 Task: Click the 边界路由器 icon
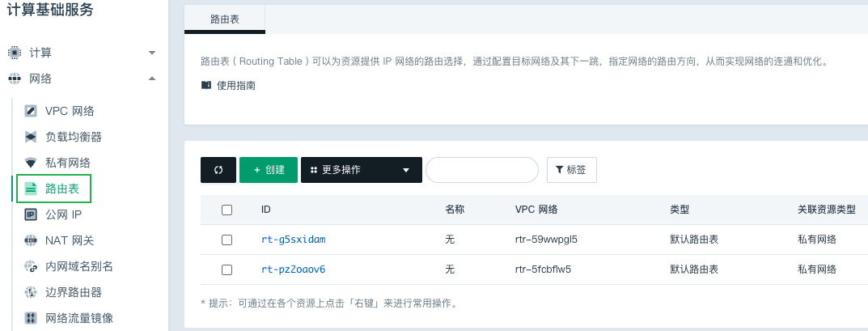(x=31, y=292)
